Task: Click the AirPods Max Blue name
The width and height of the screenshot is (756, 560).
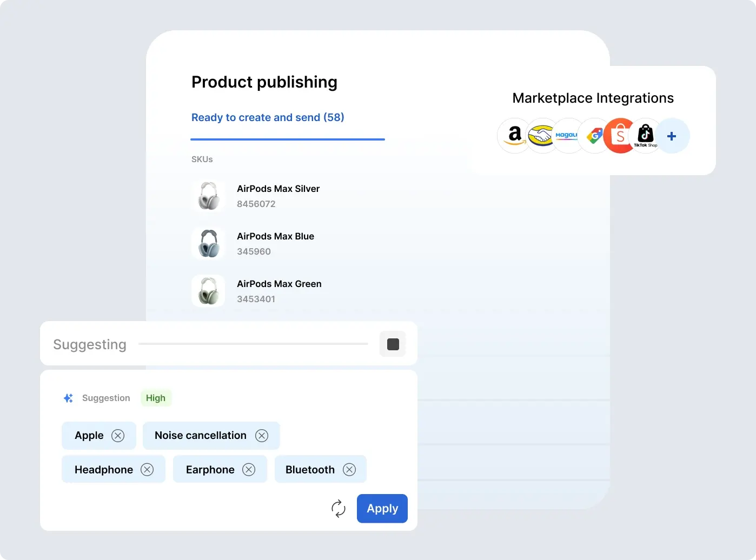Action: tap(275, 236)
